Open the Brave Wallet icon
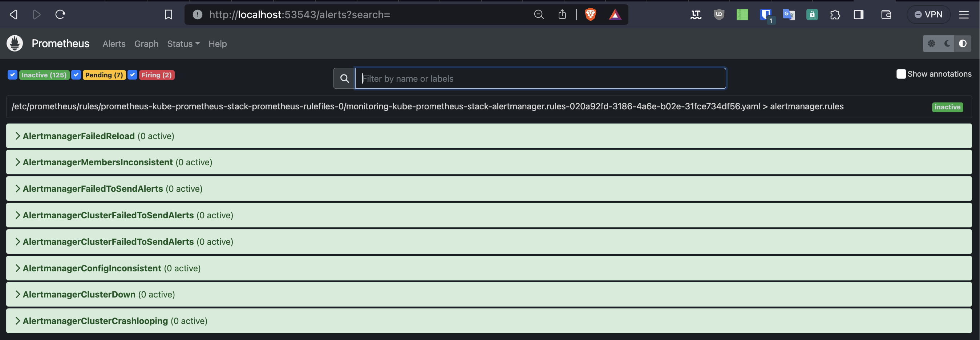980x340 pixels. pos(886,15)
